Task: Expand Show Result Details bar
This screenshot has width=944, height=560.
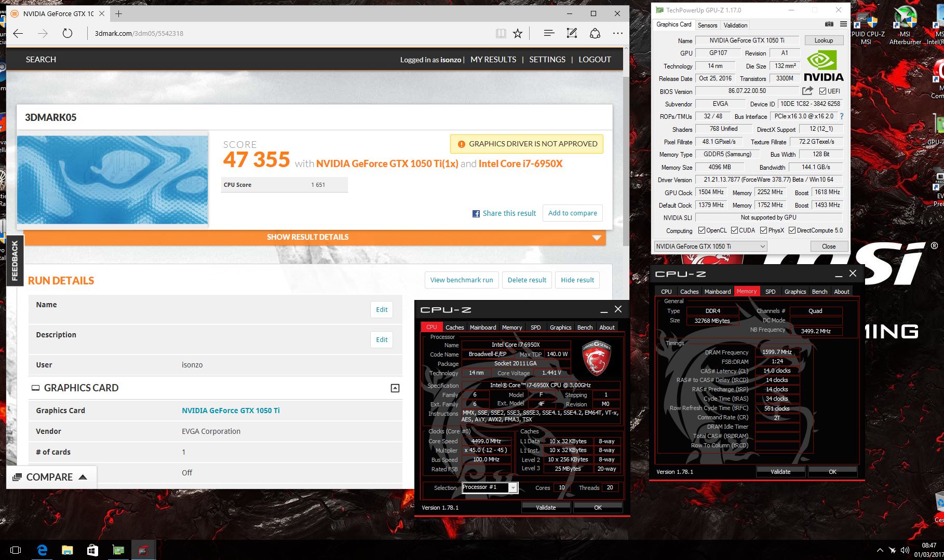Action: tap(315, 237)
